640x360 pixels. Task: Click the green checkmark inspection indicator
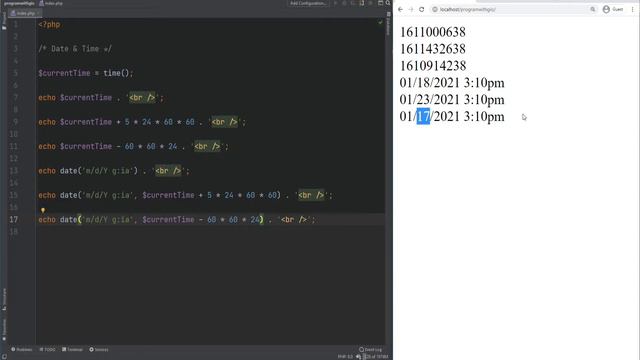380,22
